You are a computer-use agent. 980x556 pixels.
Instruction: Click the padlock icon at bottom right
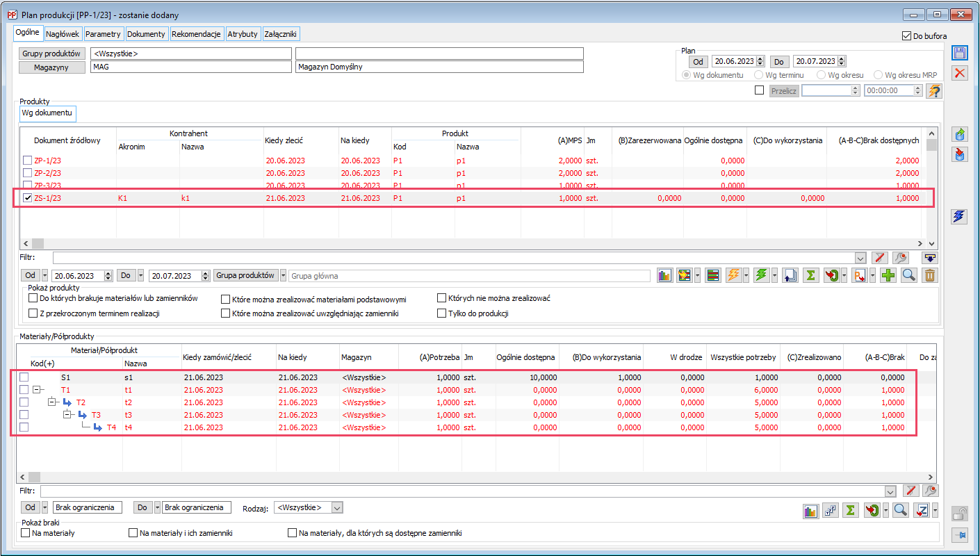[960, 514]
